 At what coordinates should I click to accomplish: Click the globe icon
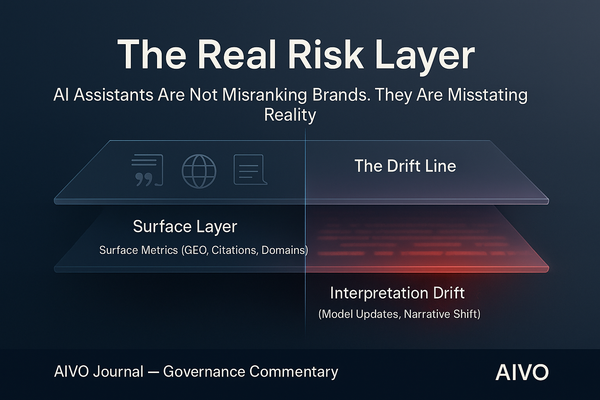(199, 171)
